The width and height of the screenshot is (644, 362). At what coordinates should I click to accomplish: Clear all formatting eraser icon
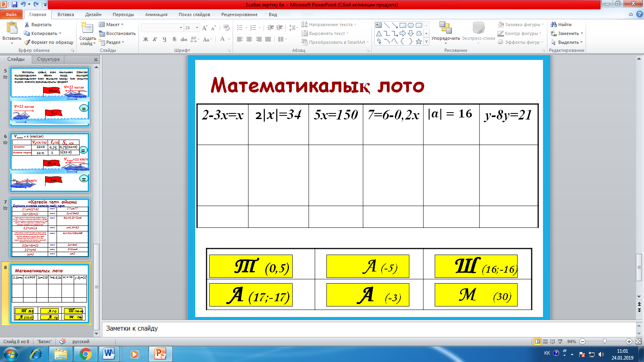point(227,28)
